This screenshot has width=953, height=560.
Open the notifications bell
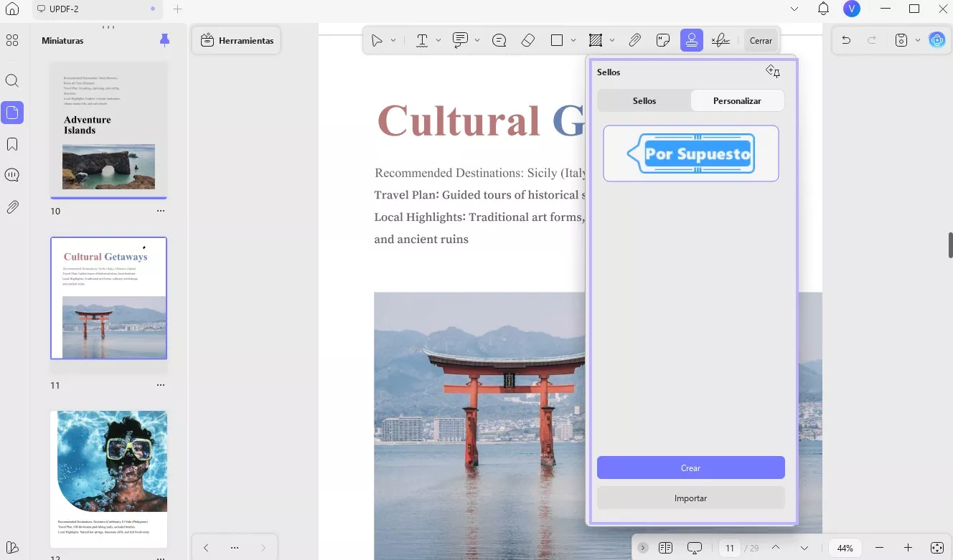click(823, 9)
